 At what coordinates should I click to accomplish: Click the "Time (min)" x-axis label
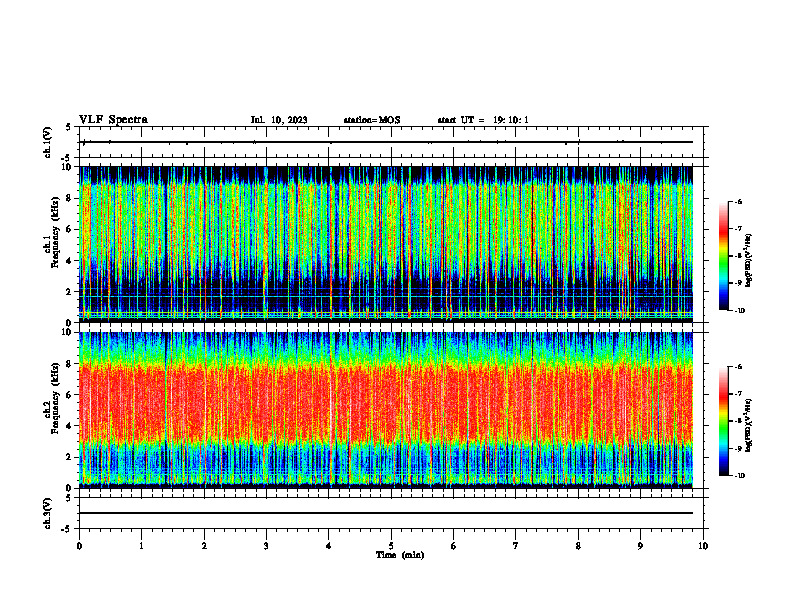point(400,555)
